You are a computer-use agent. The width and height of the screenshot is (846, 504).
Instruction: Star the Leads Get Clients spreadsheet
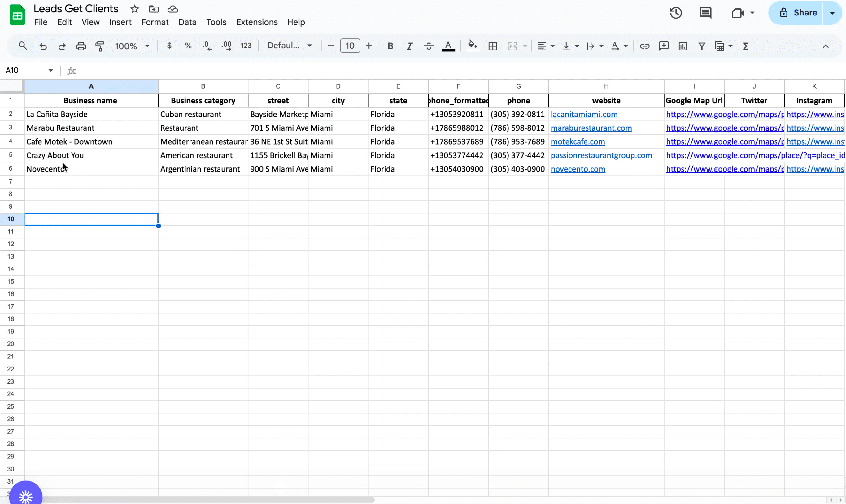134,9
